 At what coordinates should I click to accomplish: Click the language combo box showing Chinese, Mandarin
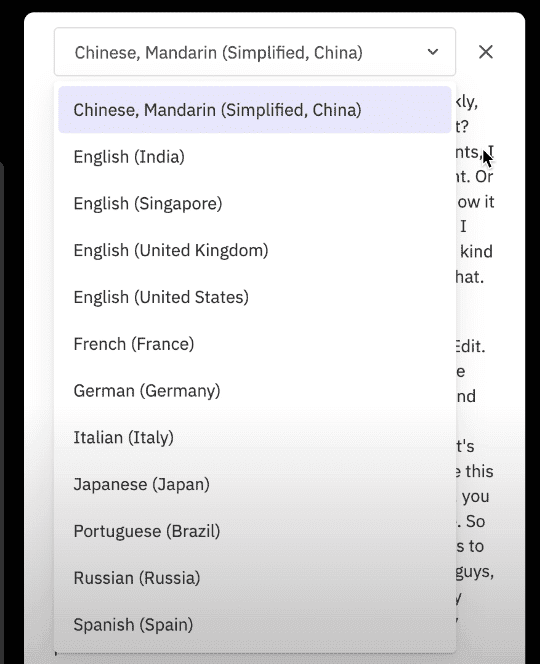tap(255, 52)
